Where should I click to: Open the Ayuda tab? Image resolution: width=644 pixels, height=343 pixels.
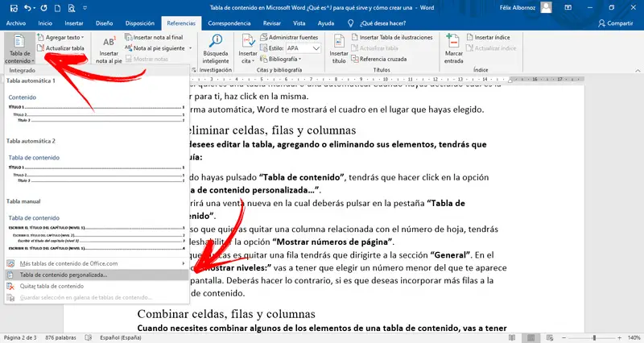point(326,23)
